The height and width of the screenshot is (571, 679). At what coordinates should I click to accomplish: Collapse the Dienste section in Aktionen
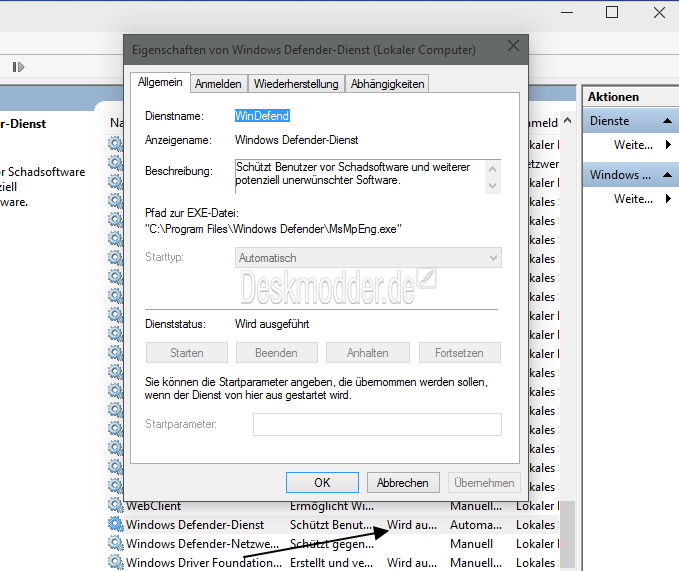[667, 121]
